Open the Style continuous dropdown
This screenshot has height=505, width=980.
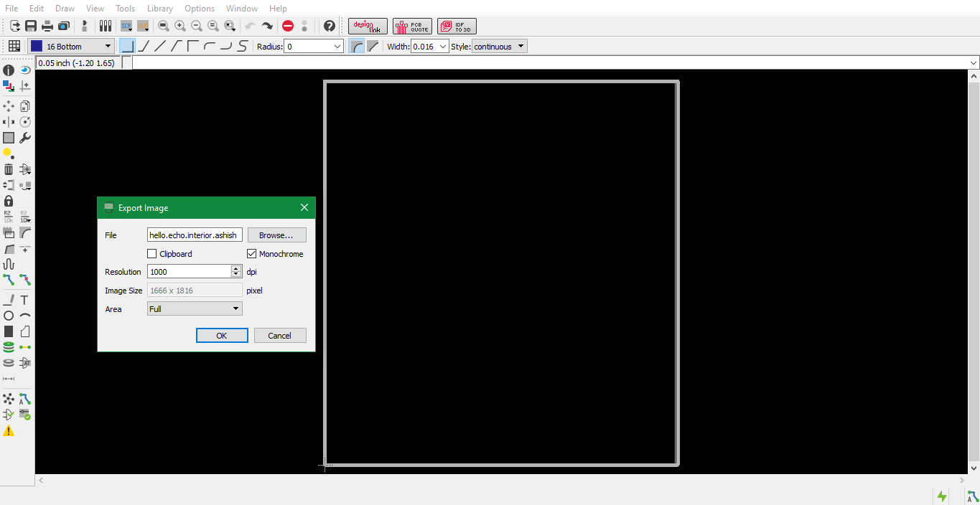pyautogui.click(x=499, y=46)
